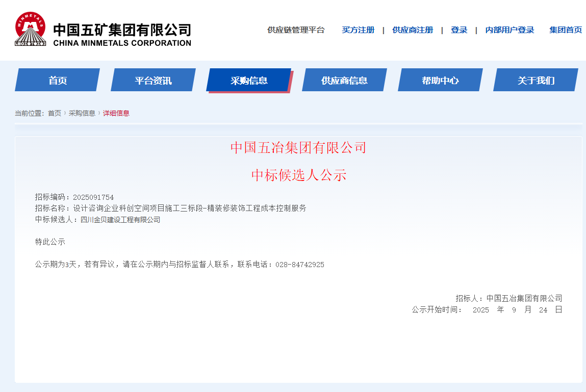This screenshot has height=392, width=586.
Task: Click the 供应商注册 link
Action: tap(413, 30)
